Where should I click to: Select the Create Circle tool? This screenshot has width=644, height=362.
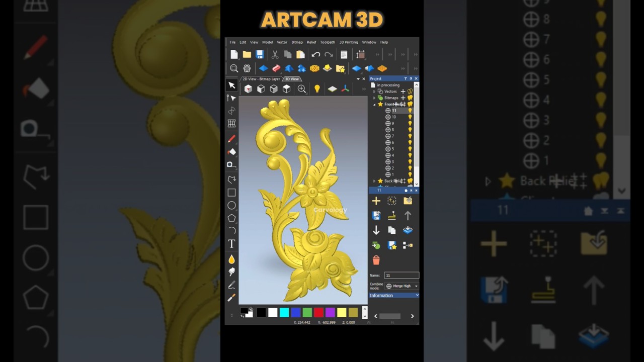pos(231,205)
